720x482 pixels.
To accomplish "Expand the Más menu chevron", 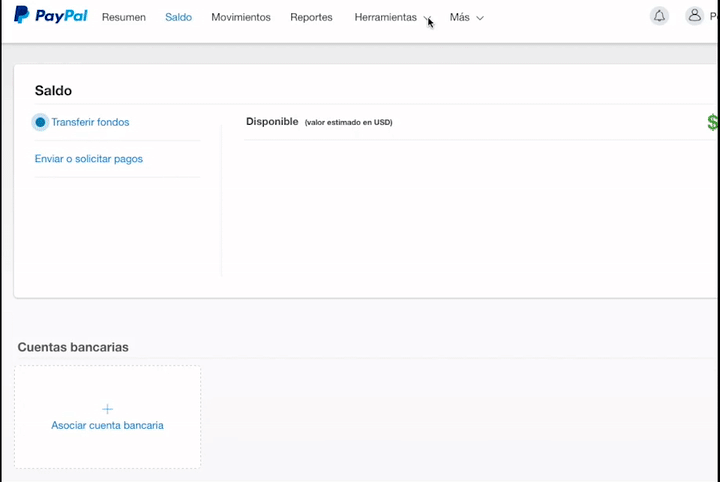I will pyautogui.click(x=480, y=18).
